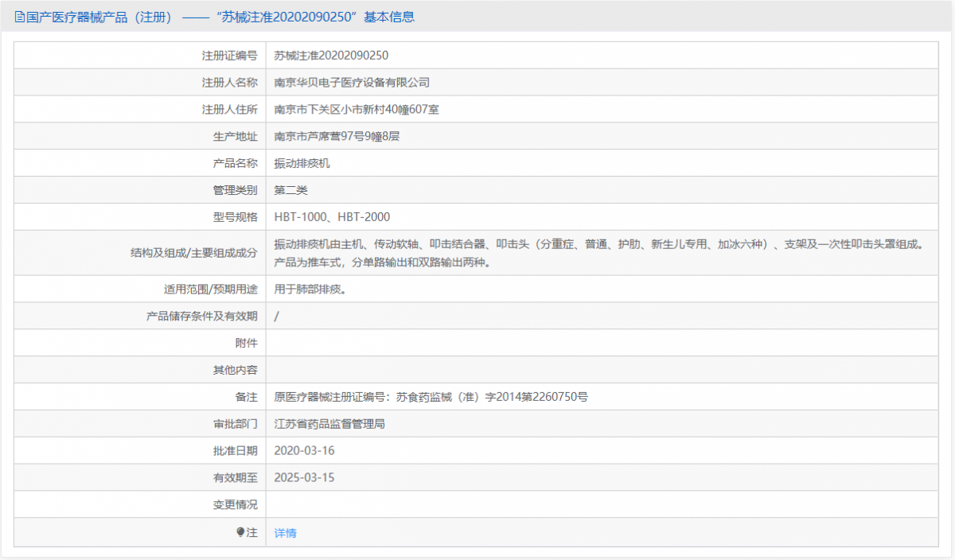955x560 pixels.
Task: Click the 变更情况 row label
Action: pyautogui.click(x=235, y=505)
